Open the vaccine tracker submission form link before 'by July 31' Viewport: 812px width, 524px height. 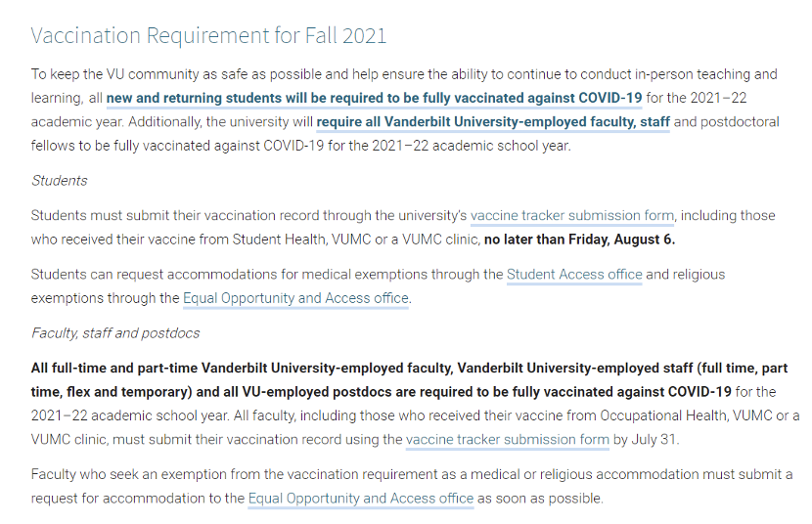click(508, 440)
